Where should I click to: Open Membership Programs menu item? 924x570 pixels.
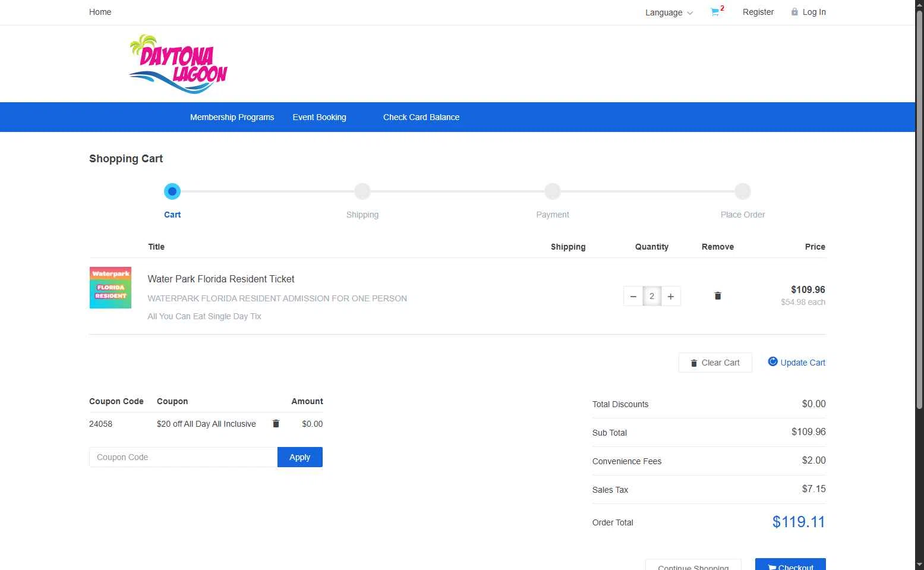coord(232,117)
